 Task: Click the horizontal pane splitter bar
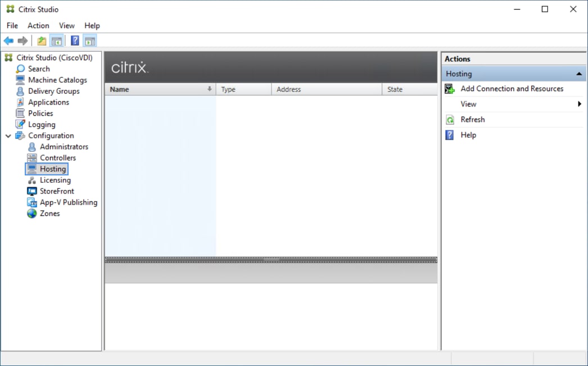coord(271,260)
